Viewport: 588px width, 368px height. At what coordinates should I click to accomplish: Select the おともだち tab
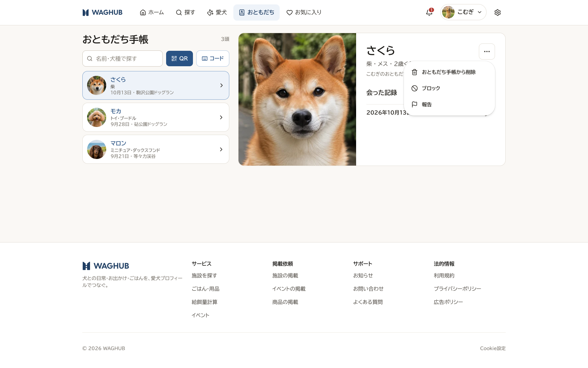click(257, 13)
